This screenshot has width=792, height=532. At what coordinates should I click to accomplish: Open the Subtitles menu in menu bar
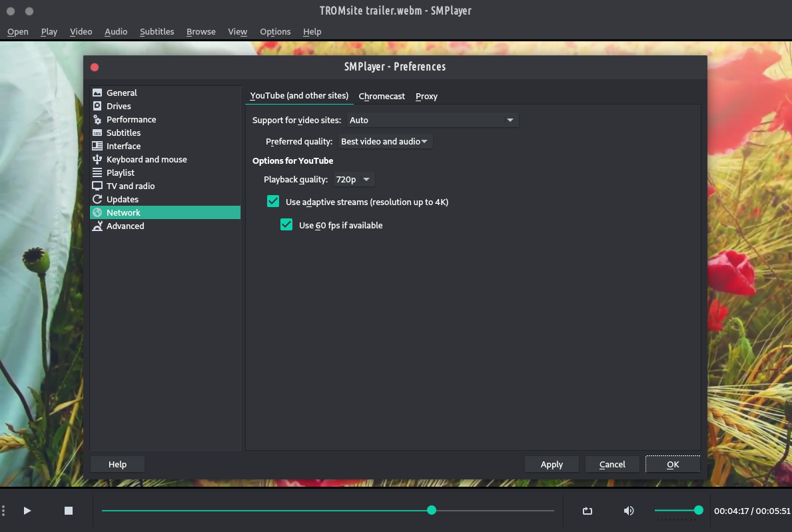point(157,32)
